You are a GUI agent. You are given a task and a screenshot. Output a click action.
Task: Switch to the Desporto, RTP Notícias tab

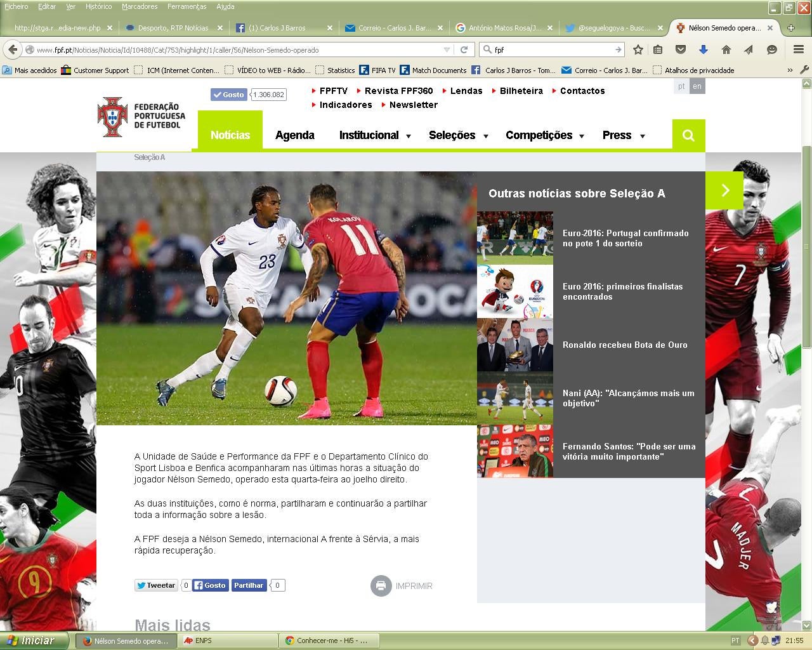pos(173,28)
